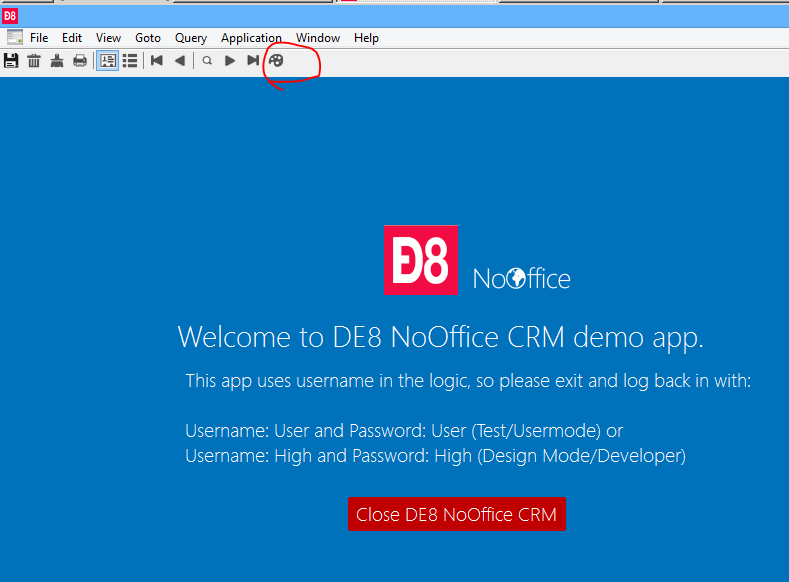This screenshot has width=789, height=582.
Task: Switch to Form view icon
Action: pos(107,61)
